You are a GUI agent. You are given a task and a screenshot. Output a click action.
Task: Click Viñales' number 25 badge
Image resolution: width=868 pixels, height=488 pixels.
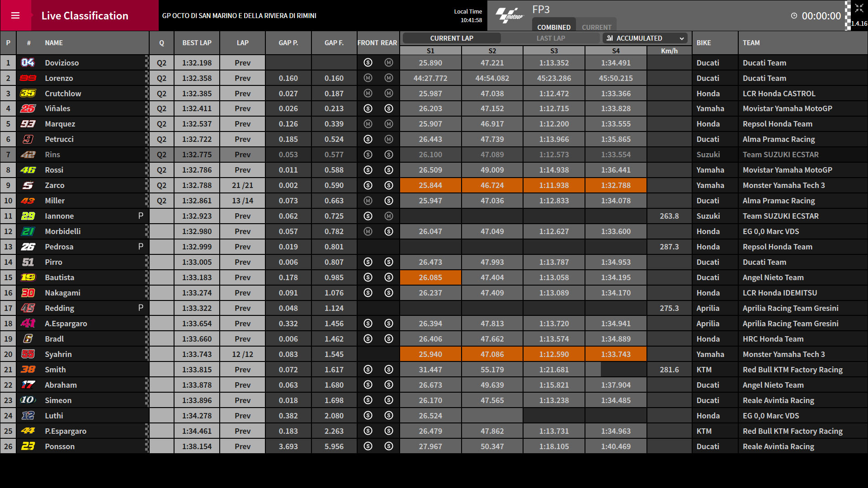click(28, 108)
